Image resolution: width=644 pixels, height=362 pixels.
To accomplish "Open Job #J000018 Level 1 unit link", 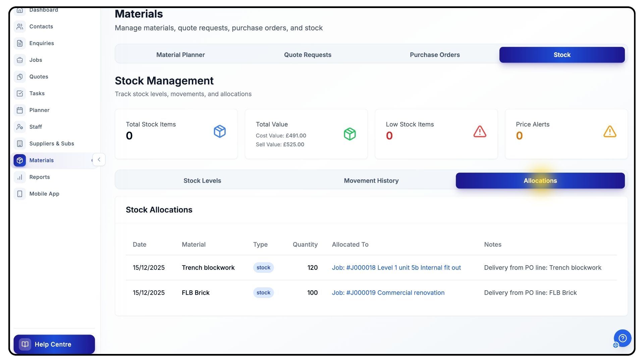I will tap(396, 268).
